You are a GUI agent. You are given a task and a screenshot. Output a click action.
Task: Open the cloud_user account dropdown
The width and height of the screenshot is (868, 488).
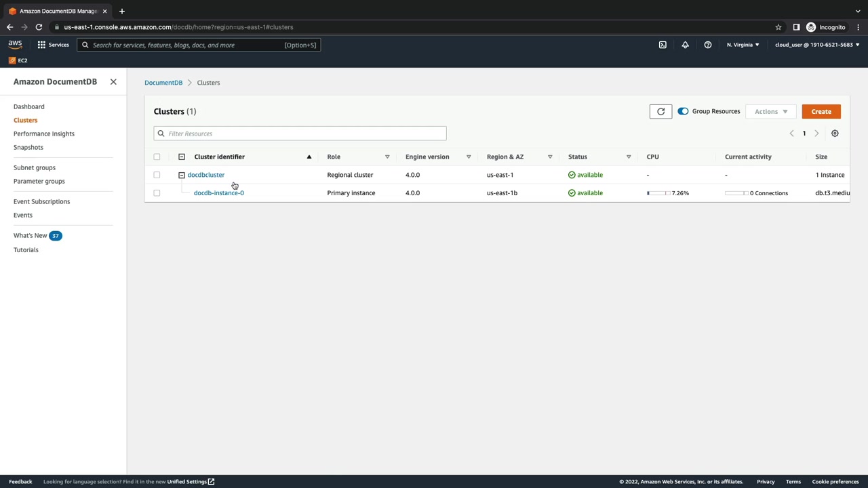817,45
